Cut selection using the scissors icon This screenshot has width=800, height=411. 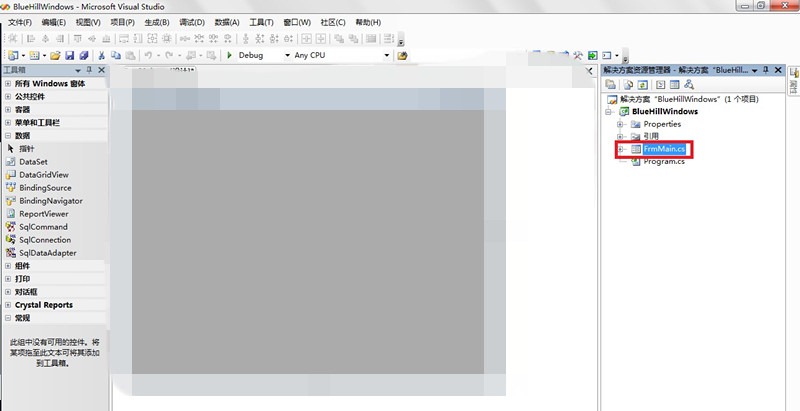[x=102, y=55]
